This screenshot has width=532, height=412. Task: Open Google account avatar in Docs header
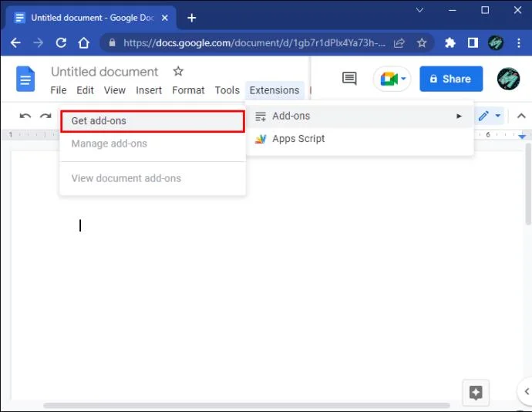[x=508, y=79]
